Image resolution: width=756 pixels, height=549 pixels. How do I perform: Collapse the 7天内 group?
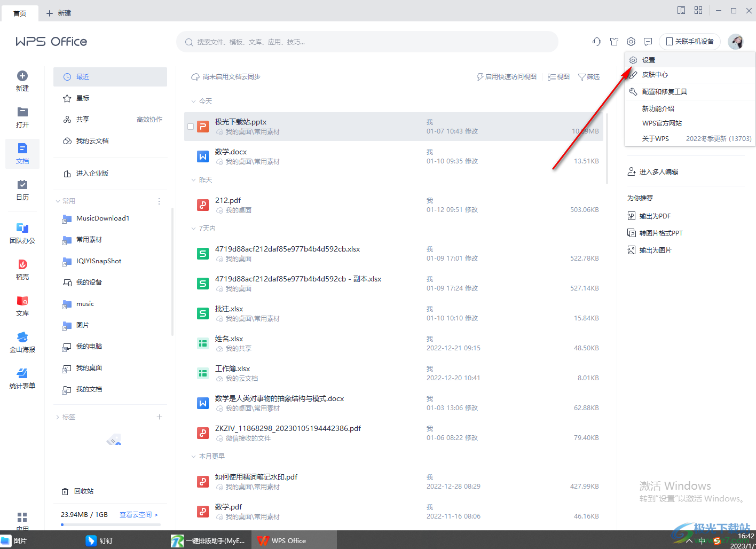[x=193, y=229]
